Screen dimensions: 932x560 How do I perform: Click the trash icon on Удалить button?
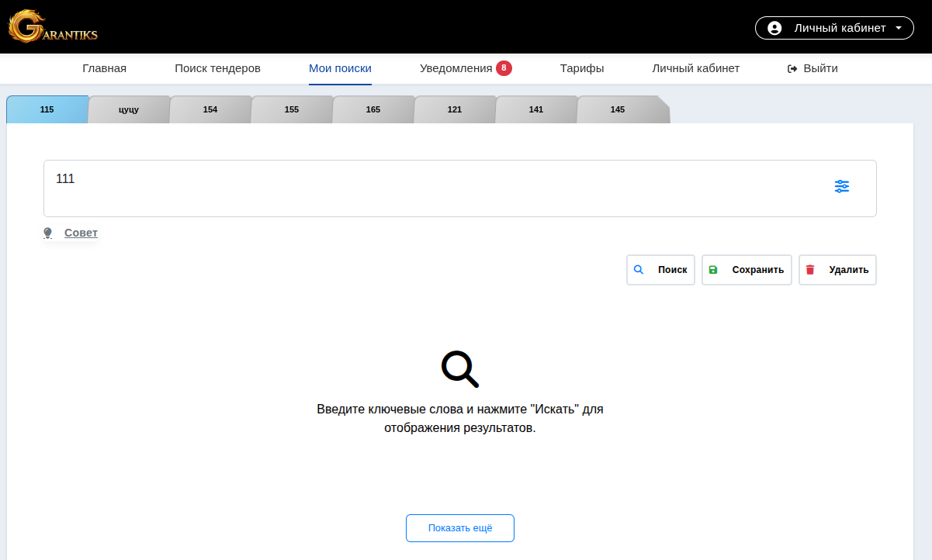(810, 269)
